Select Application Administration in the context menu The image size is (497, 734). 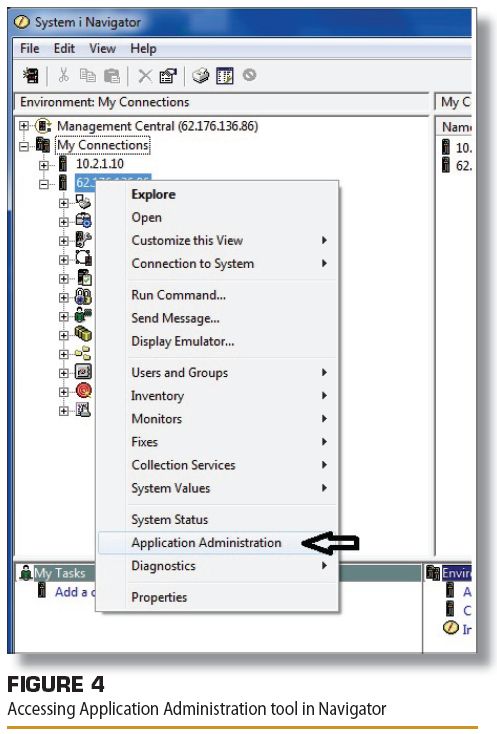[206, 543]
